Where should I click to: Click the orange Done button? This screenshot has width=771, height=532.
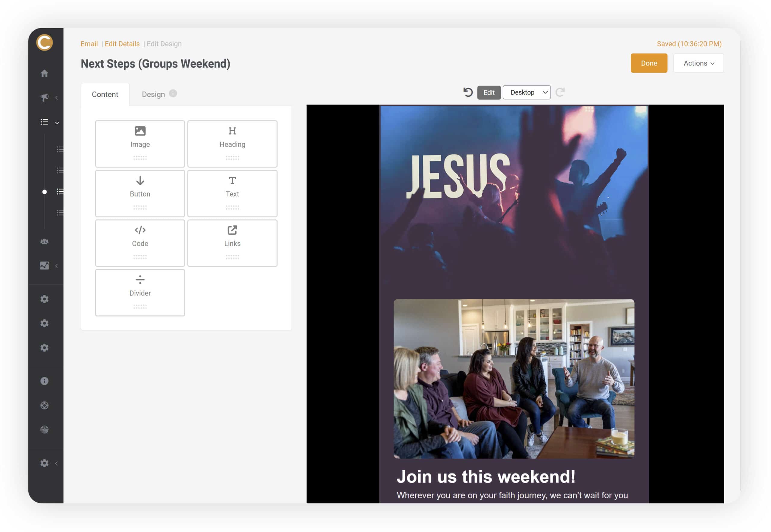(x=649, y=63)
